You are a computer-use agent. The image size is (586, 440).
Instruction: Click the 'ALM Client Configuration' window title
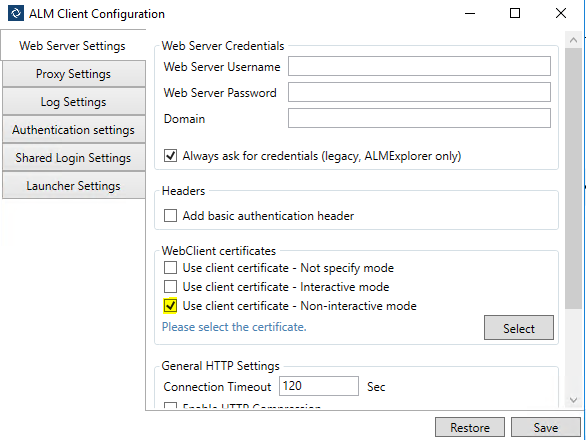(97, 14)
